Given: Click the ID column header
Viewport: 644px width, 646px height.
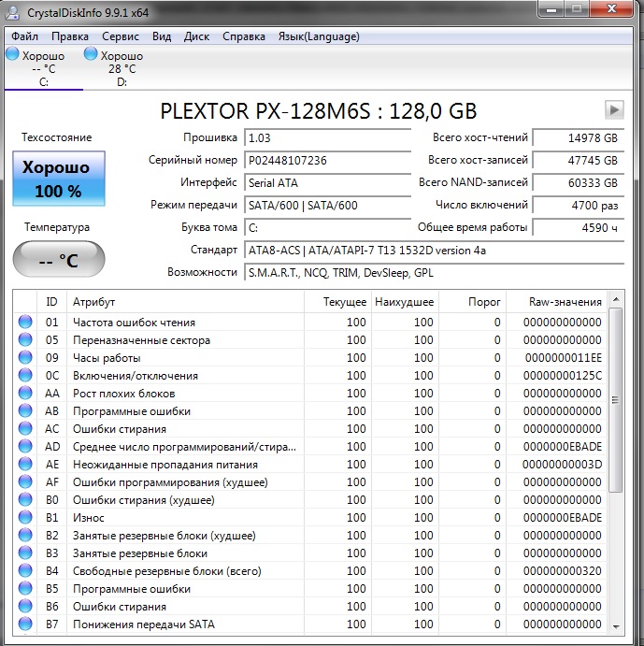Looking at the screenshot, I should (x=51, y=302).
